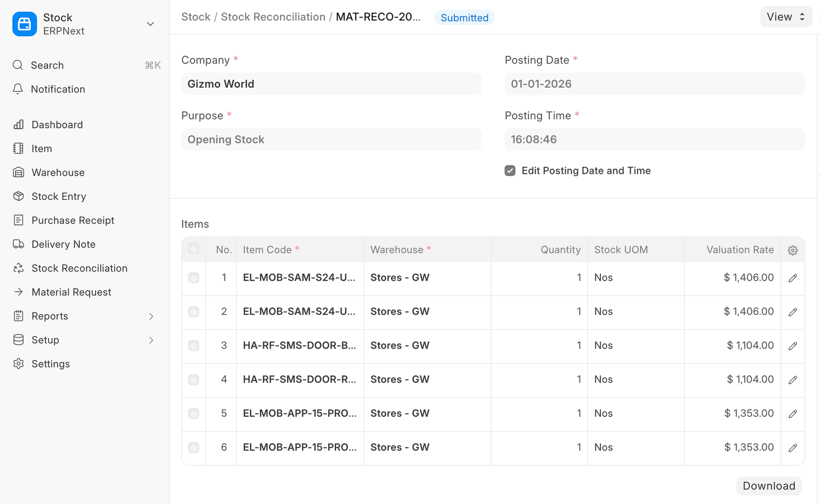
Task: Open the Stock workspace switcher chevron
Action: pyautogui.click(x=150, y=24)
